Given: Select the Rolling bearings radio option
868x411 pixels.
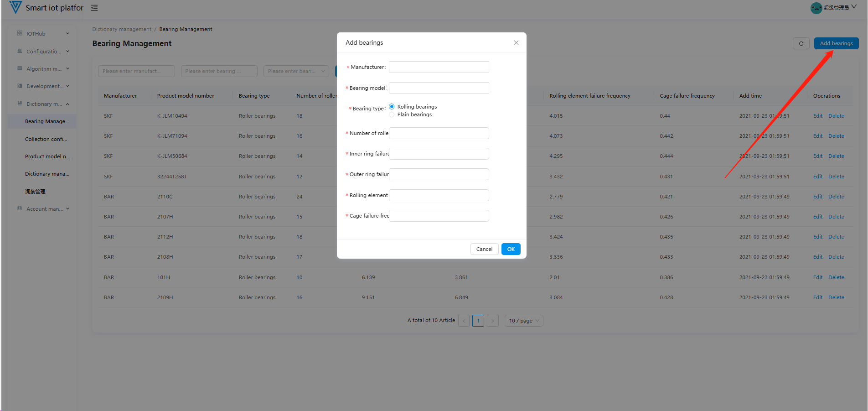Looking at the screenshot, I should (392, 107).
